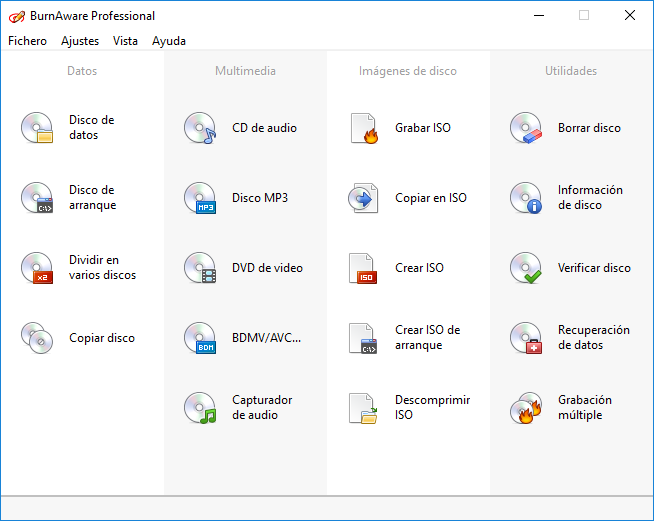The height and width of the screenshot is (521, 654).
Task: Click the 'Disco MP3' text
Action: (260, 198)
